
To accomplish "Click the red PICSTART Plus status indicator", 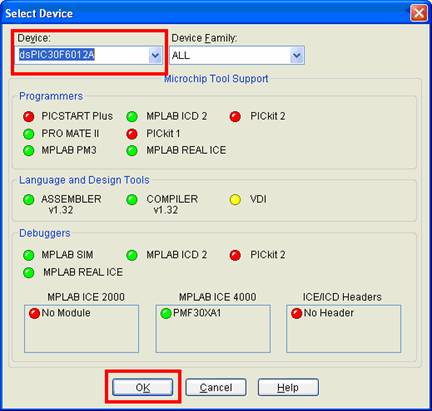I will tap(29, 116).
